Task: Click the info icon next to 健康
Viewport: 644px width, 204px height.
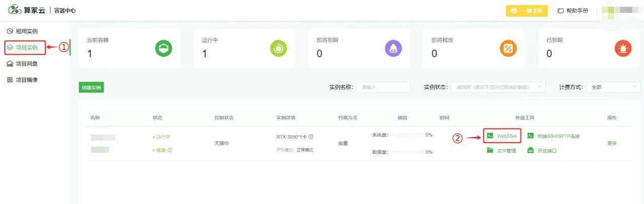Action: (170, 150)
